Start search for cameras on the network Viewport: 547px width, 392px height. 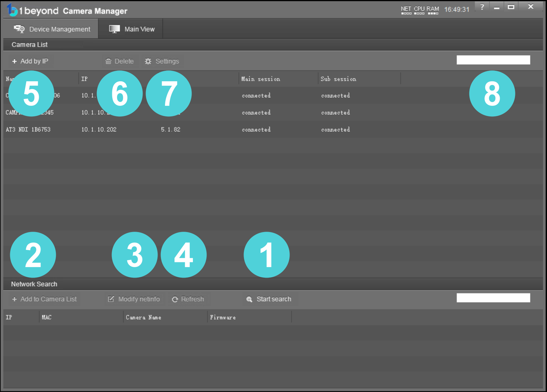[x=269, y=299]
